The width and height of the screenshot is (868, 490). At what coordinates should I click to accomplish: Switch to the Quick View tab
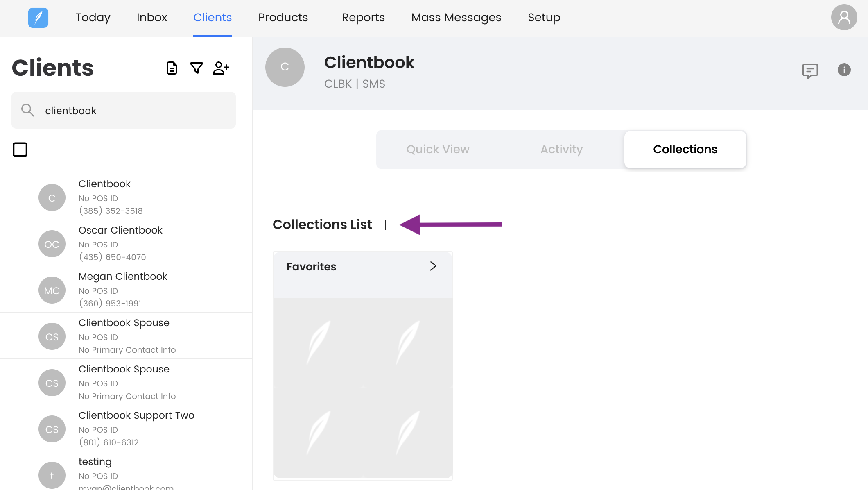(438, 149)
